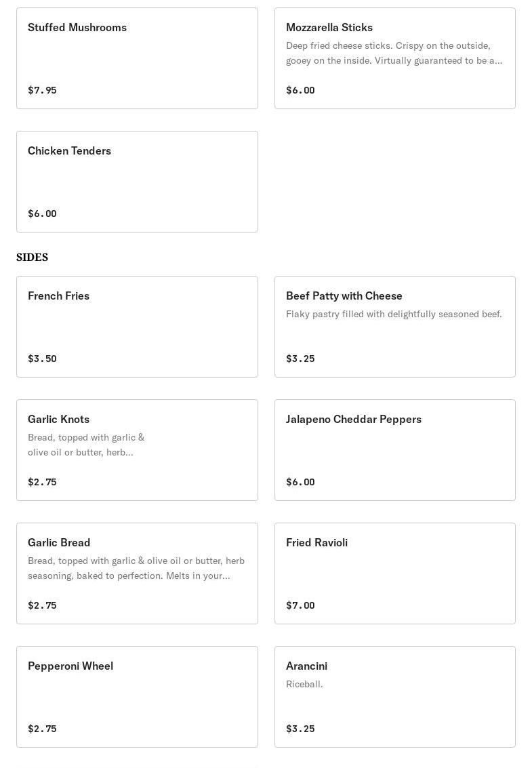Click the Garlic Bread description text
532x768 pixels.
click(136, 568)
